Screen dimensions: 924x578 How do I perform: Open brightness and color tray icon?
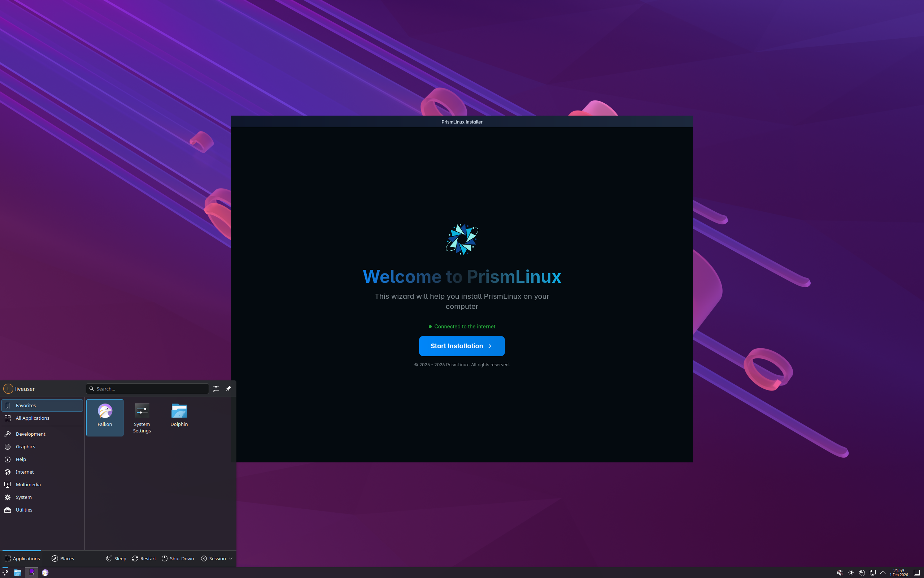(x=851, y=573)
